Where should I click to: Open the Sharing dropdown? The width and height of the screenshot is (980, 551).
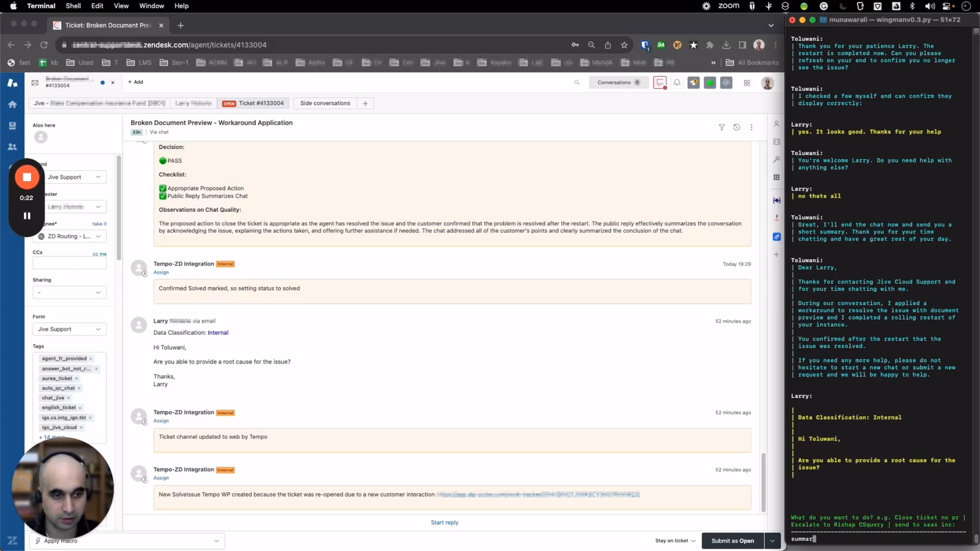click(69, 293)
